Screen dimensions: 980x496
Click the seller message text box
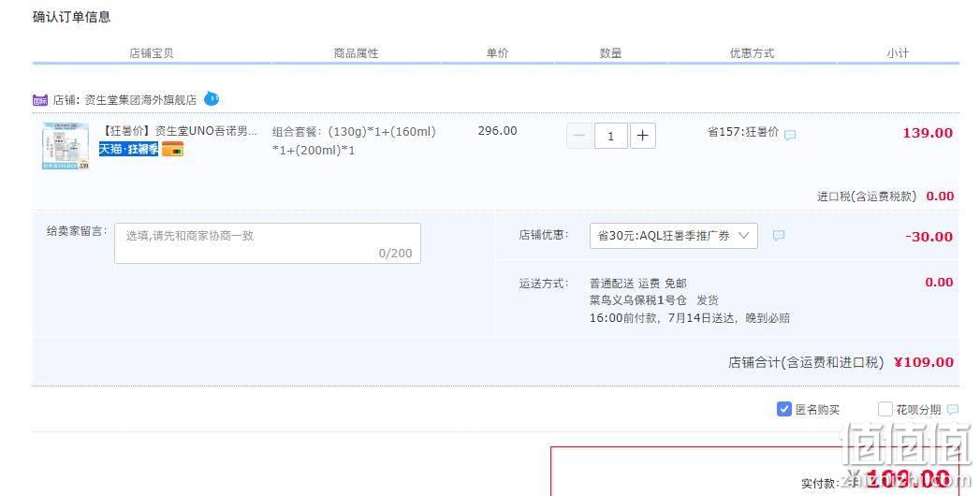point(268,243)
